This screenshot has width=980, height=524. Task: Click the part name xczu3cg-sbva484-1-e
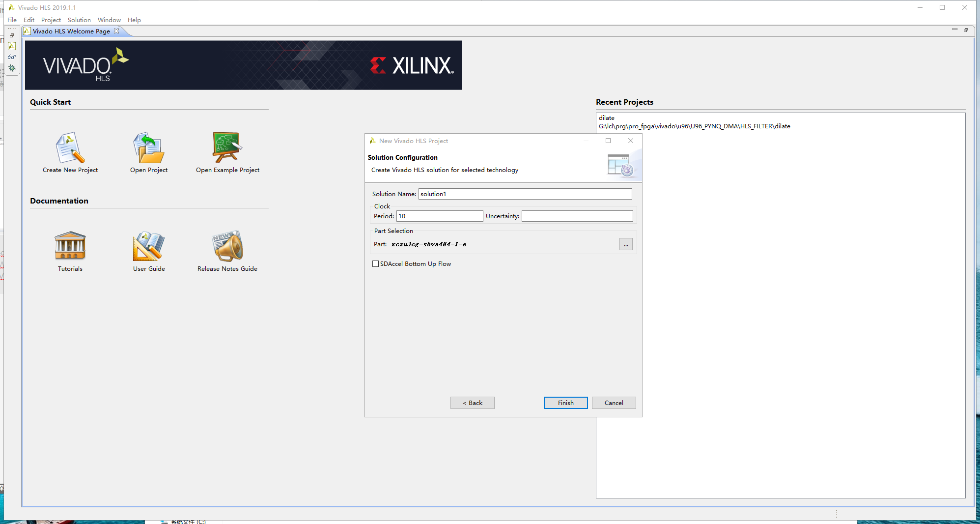pos(428,244)
